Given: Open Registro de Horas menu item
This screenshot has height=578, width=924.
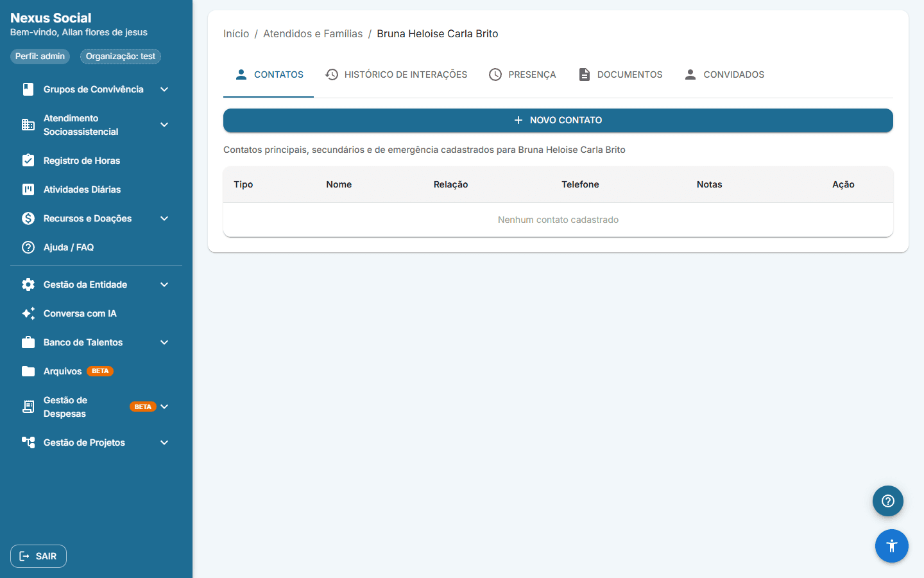Looking at the screenshot, I should (x=96, y=161).
